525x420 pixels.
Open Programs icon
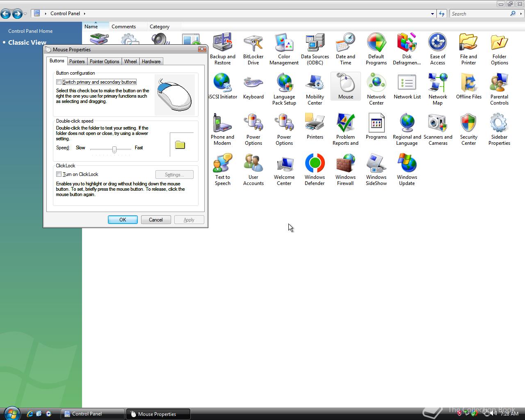[376, 126]
